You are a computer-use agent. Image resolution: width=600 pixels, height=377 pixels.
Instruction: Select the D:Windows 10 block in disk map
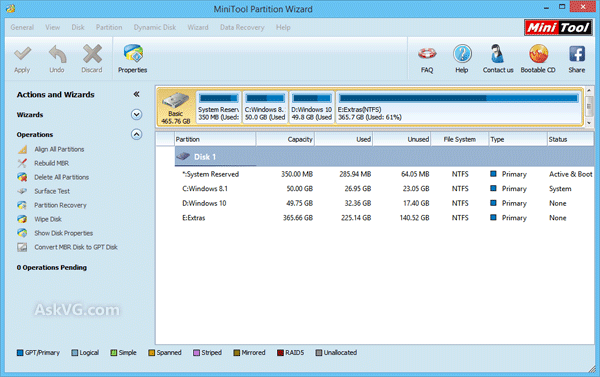point(311,108)
